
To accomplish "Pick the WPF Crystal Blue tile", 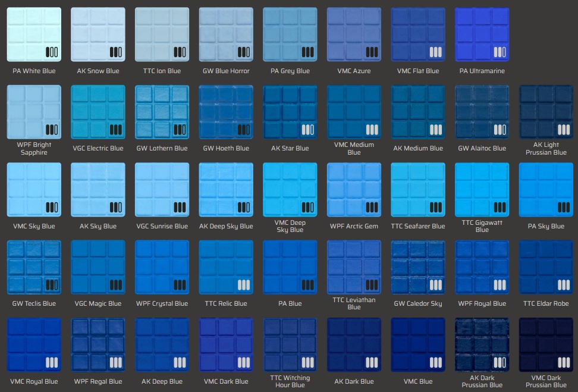I will [162, 267].
